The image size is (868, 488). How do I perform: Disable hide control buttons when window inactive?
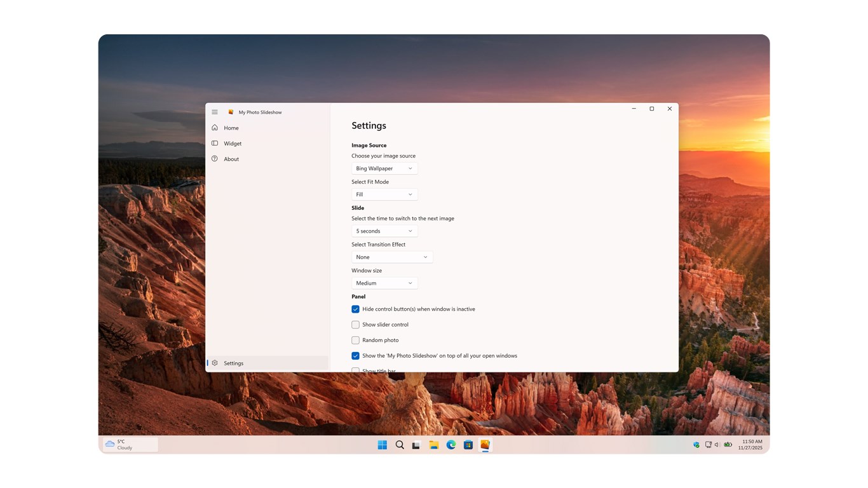pos(355,309)
